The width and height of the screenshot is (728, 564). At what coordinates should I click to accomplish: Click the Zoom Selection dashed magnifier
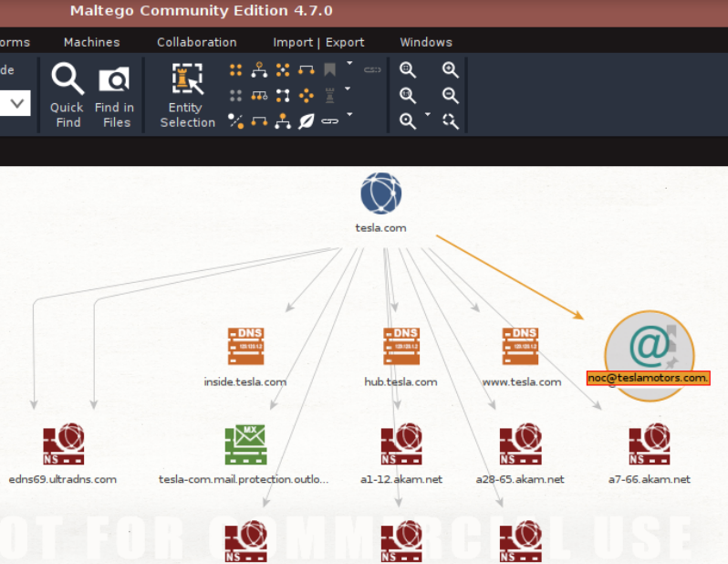click(450, 121)
